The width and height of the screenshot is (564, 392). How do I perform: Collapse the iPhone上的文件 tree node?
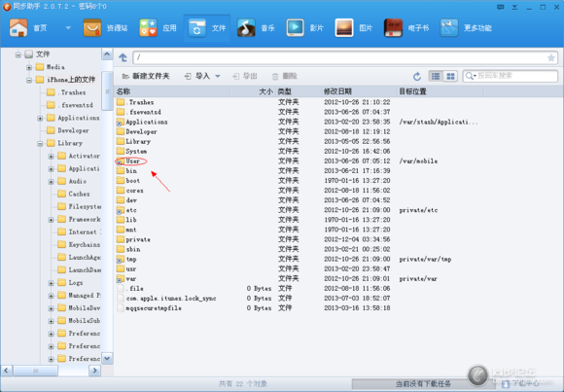coord(29,80)
